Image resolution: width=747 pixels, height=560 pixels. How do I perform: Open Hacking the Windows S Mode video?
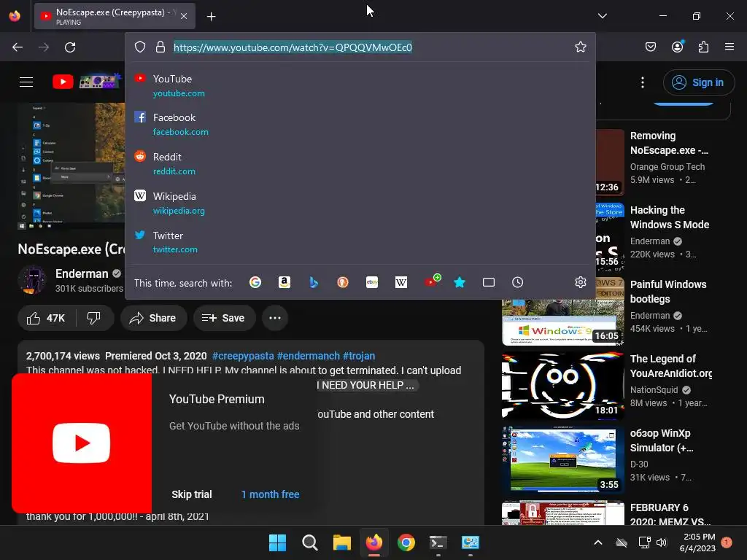[670, 217]
